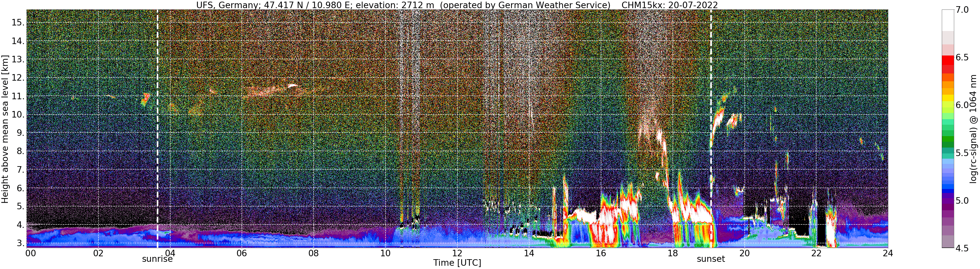This screenshot has width=980, height=269.
Task: Click the height tick label "14."
Action: pyautogui.click(x=18, y=41)
